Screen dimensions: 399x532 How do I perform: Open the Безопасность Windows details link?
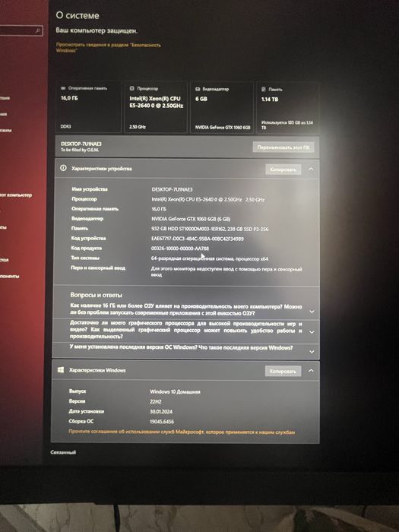(x=108, y=47)
